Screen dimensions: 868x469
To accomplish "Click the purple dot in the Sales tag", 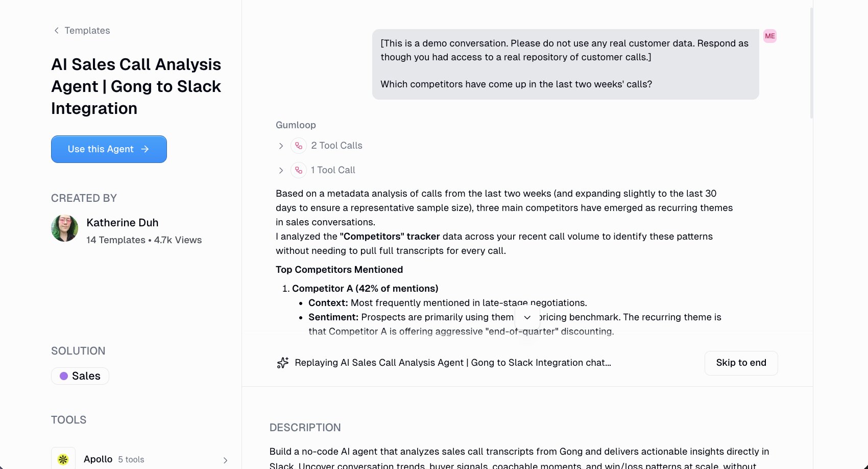I will 64,376.
